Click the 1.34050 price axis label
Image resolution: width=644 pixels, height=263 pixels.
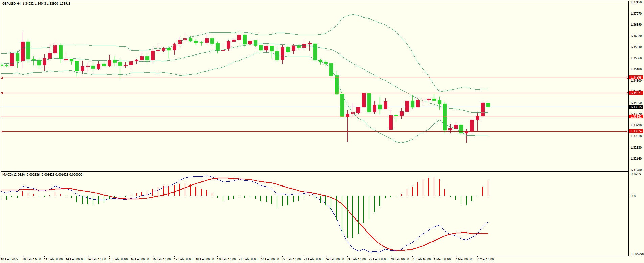point(636,103)
